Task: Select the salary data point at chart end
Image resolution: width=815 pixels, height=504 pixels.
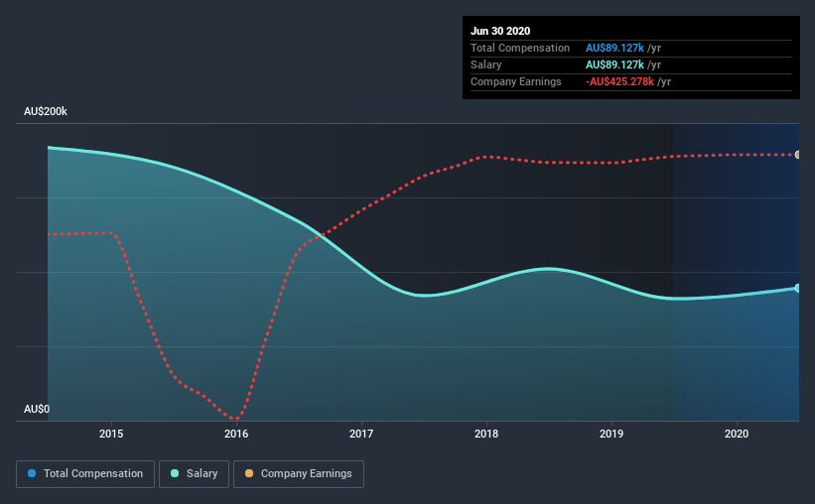Action: click(x=797, y=288)
